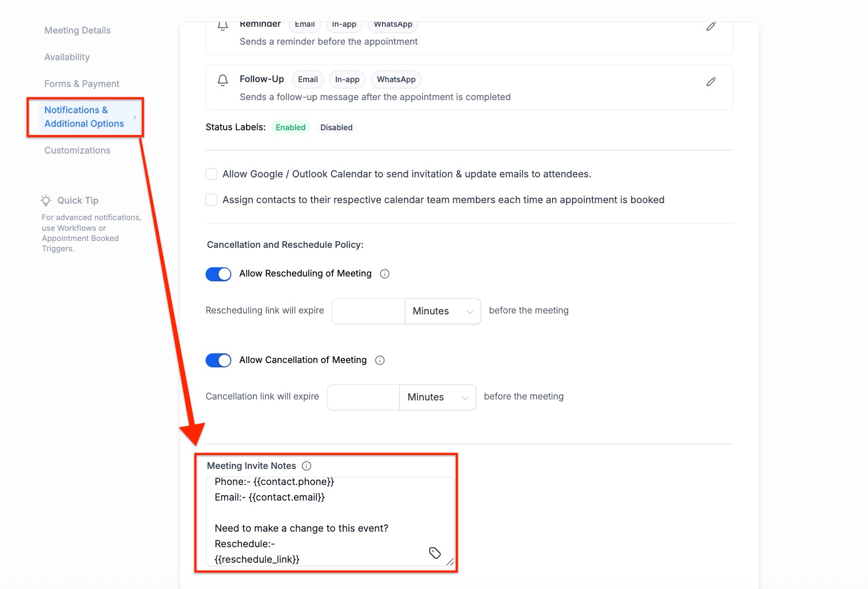Insert custom value via tag icon in notes
868x589 pixels.
[434, 553]
